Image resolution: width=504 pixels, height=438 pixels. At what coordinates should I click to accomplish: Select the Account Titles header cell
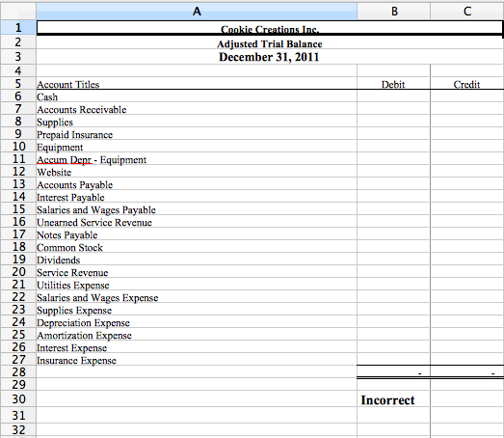[197, 83]
